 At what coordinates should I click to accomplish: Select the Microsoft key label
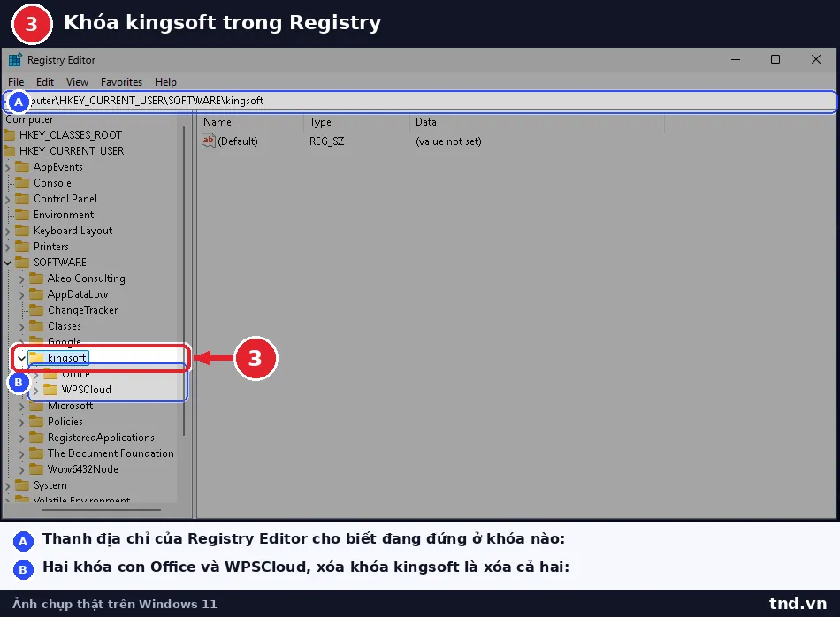[x=70, y=406]
